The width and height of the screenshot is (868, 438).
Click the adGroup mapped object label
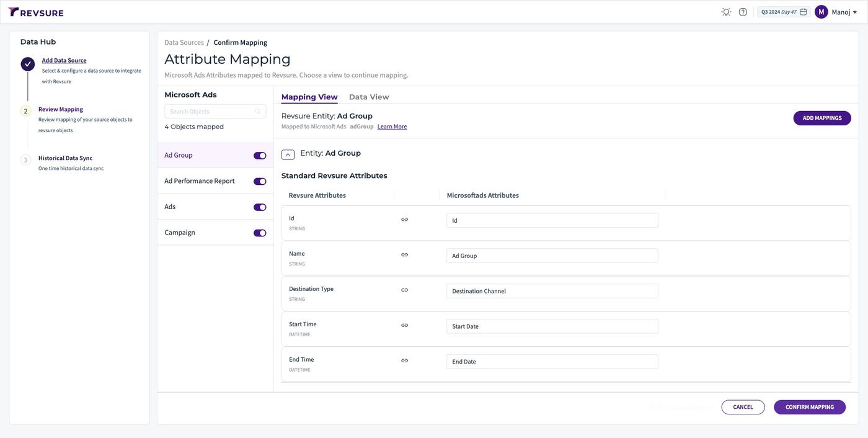tap(361, 127)
